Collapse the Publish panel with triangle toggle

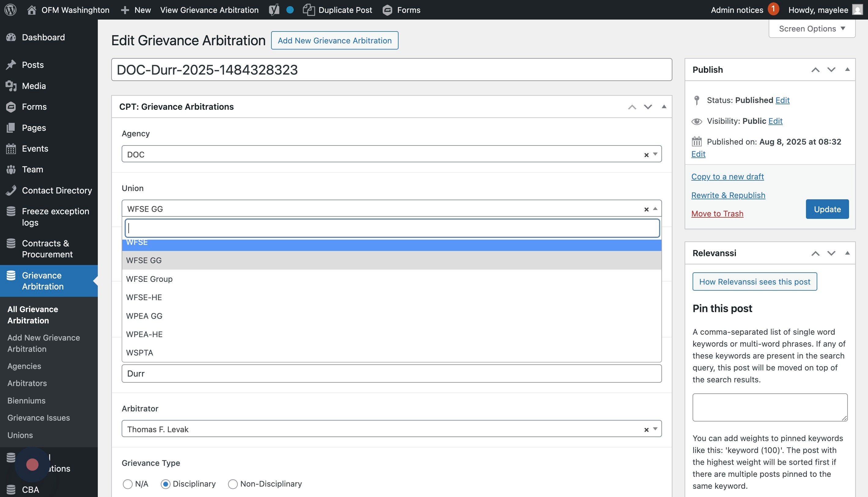847,70
